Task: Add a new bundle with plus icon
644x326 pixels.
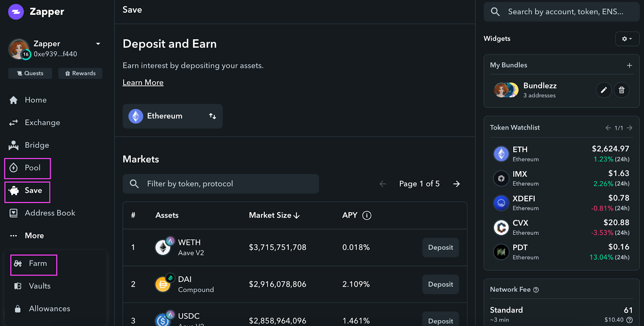Action: pyautogui.click(x=630, y=65)
